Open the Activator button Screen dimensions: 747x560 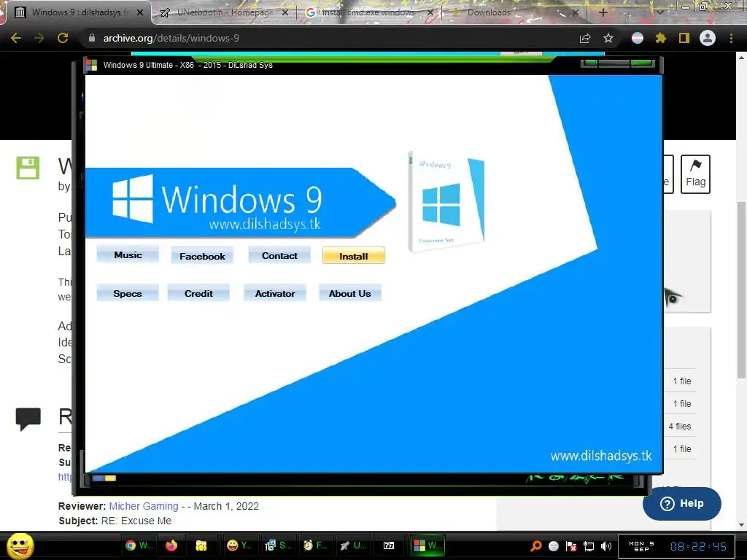[x=275, y=293]
